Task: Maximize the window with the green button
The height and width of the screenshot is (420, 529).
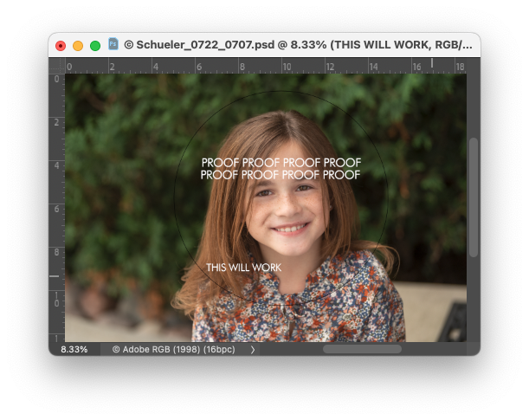Action: click(95, 46)
